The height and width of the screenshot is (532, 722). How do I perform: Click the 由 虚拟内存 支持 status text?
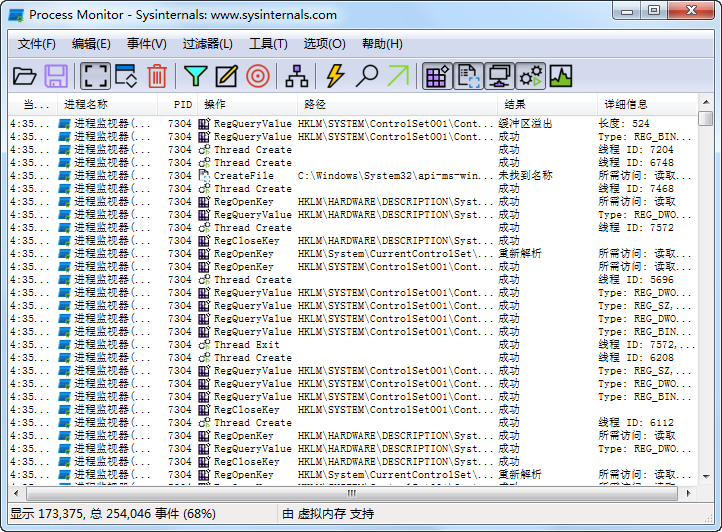[x=328, y=514]
